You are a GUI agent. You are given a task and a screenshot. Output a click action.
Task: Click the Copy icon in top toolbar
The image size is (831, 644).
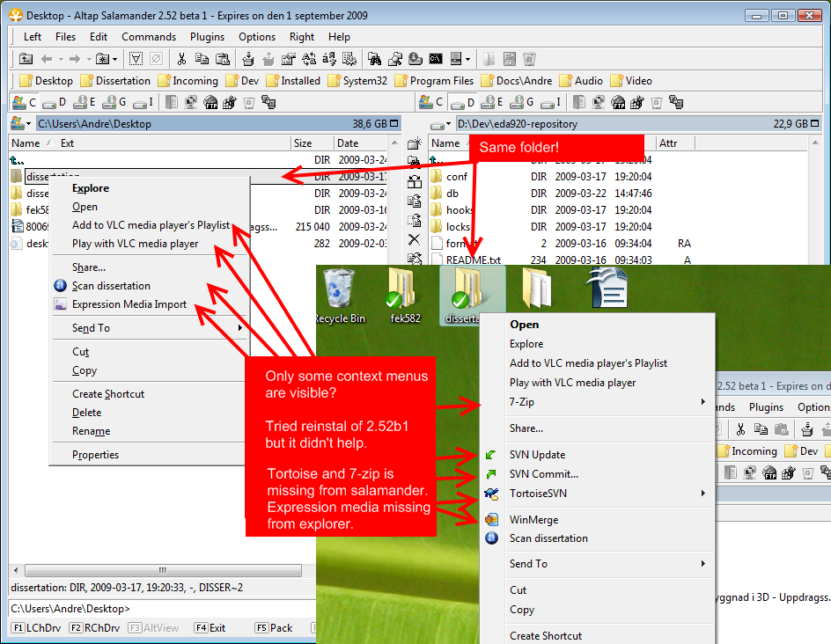point(202,59)
